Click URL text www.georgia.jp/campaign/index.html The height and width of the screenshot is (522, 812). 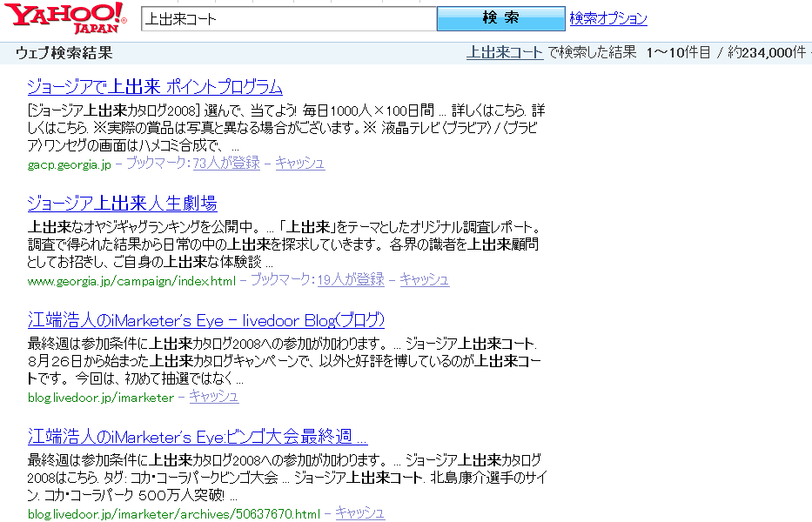[131, 281]
